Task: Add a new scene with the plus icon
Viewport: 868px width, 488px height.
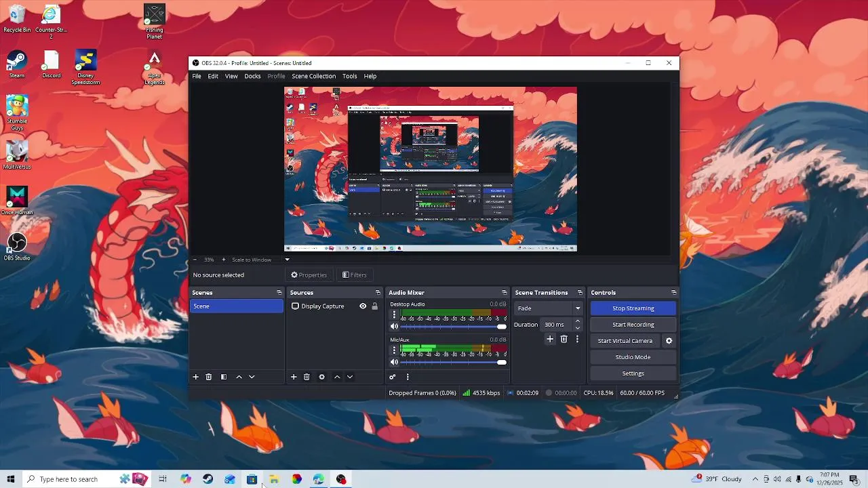Action: [x=196, y=377]
